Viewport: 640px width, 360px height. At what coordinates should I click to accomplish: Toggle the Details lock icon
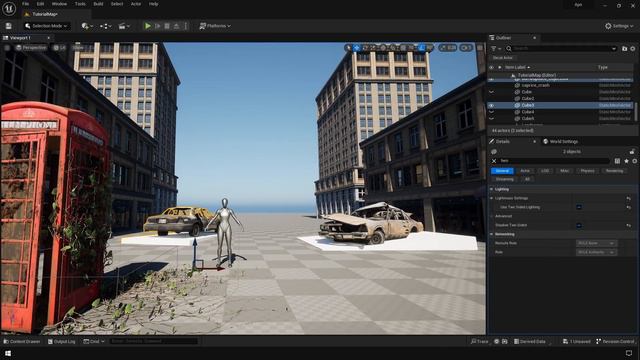point(632,151)
